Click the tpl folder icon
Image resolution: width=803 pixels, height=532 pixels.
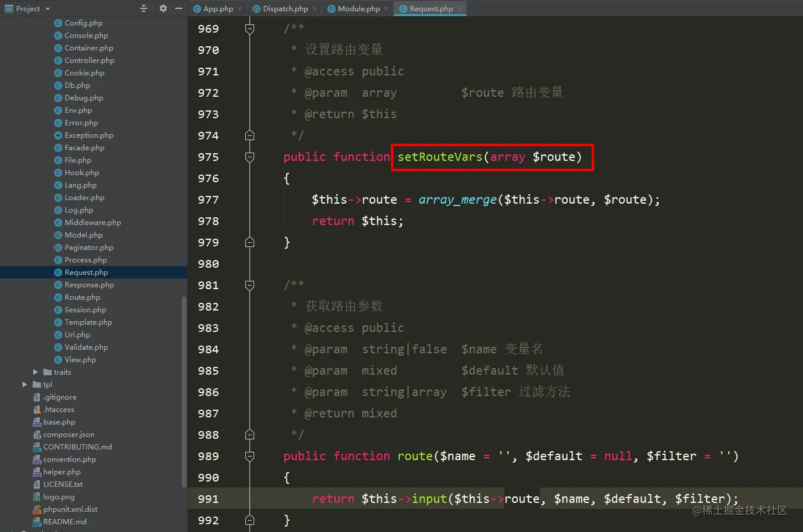click(37, 385)
